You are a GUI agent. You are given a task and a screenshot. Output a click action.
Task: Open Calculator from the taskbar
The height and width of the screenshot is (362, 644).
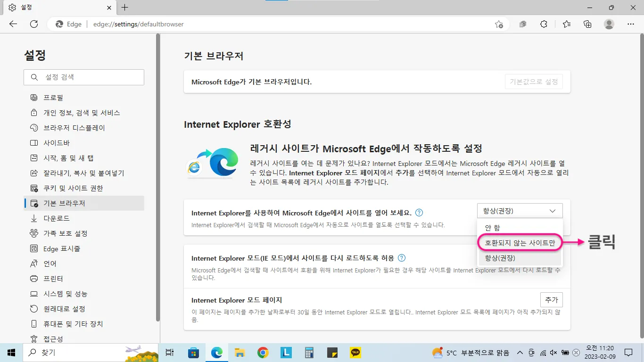pos(309,353)
